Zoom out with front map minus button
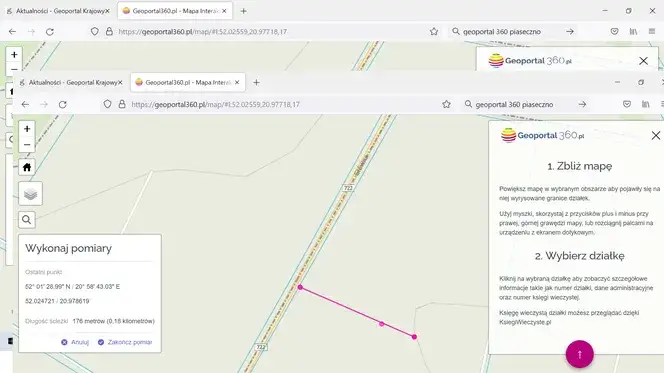The width and height of the screenshot is (664, 373). [27, 145]
